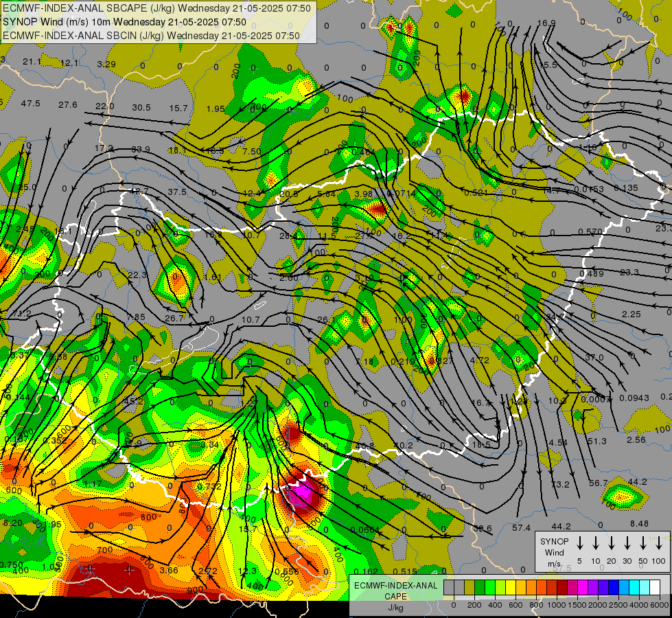Click the station value 0.515
Screen dimensions: 672x618
tap(405, 571)
